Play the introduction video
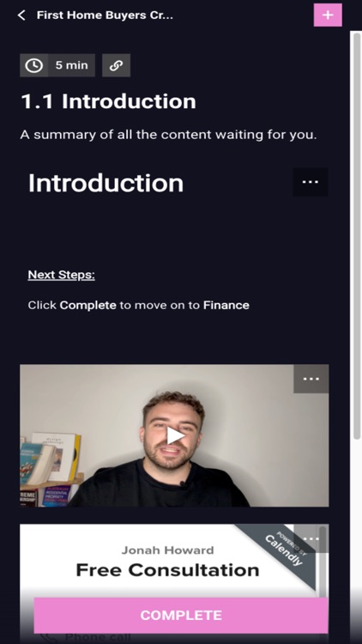The width and height of the screenshot is (362, 644). (x=175, y=435)
